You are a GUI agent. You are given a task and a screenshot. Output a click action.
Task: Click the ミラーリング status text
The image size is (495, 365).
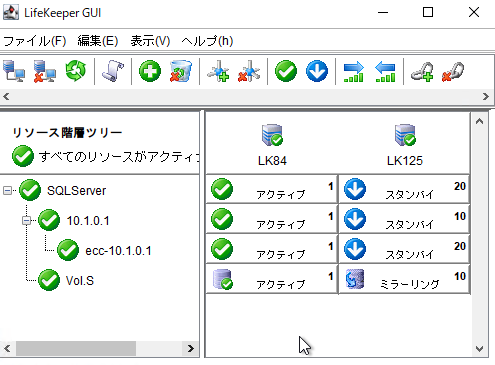[x=409, y=284]
